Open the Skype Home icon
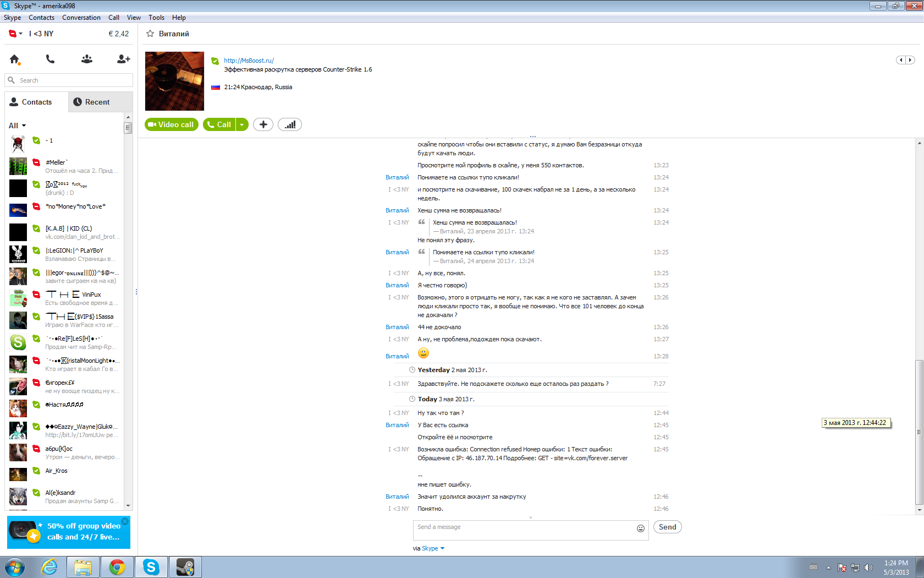924x578 pixels. click(x=15, y=59)
